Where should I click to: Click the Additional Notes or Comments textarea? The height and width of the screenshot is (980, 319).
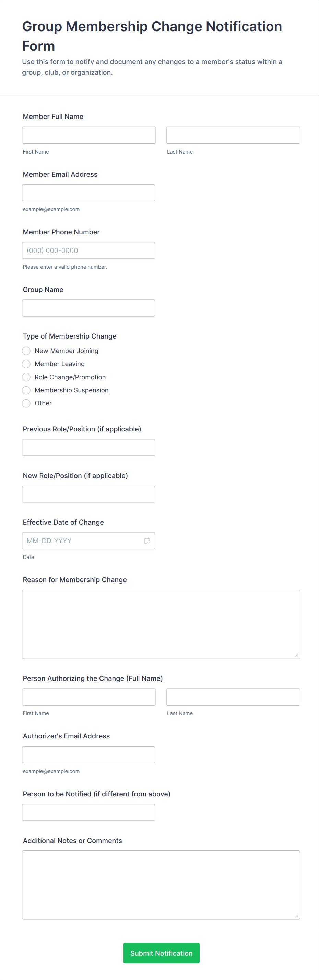[161, 885]
